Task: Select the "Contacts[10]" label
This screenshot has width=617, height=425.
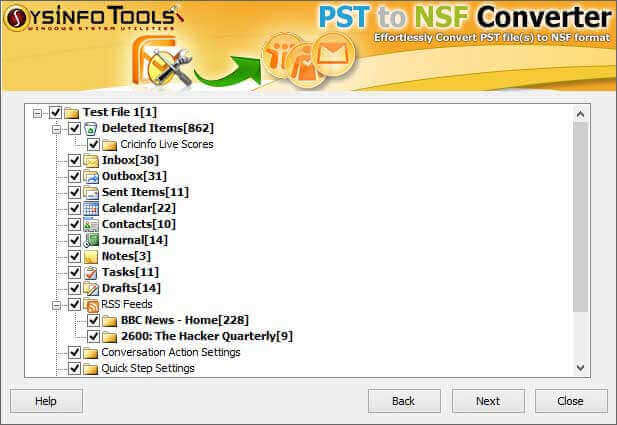Action: [x=139, y=224]
